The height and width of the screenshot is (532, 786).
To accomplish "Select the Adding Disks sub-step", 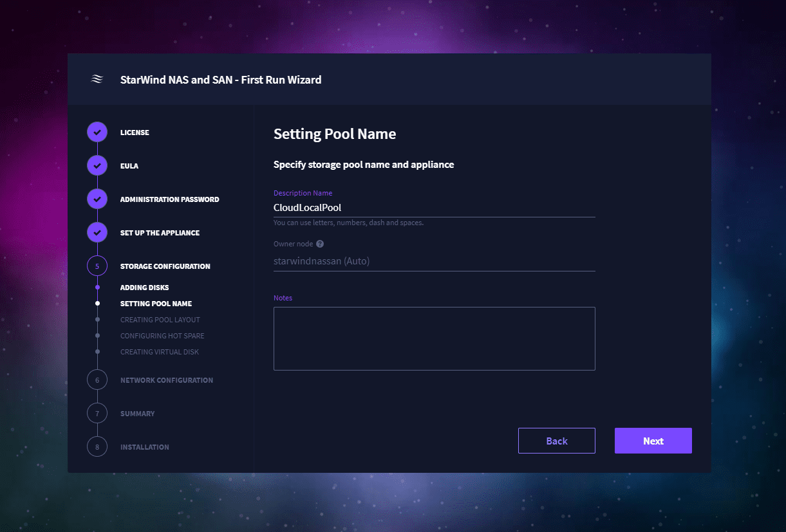I will pos(144,288).
